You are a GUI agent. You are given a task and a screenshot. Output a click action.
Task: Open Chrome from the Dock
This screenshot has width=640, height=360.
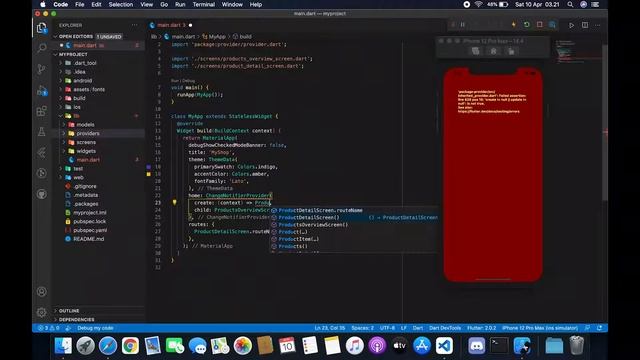click(130, 346)
